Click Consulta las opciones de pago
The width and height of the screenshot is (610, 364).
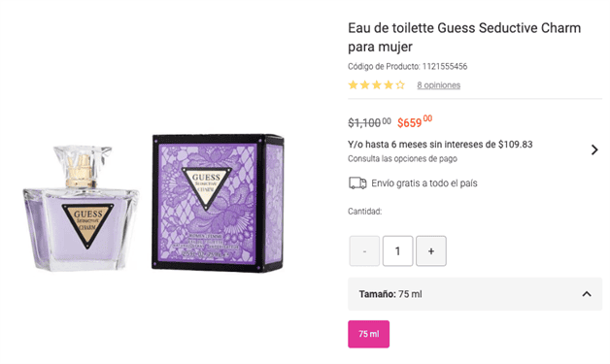coord(402,158)
